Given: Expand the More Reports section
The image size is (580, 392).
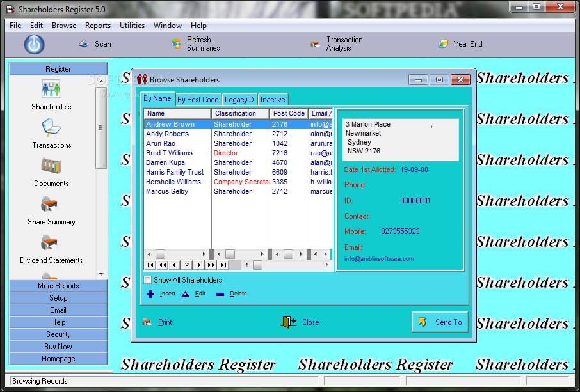Looking at the screenshot, I should pyautogui.click(x=58, y=286).
